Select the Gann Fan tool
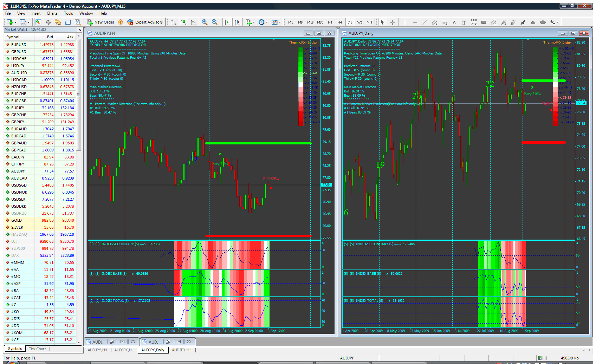The height and width of the screenshot is (364, 596). [x=513, y=22]
